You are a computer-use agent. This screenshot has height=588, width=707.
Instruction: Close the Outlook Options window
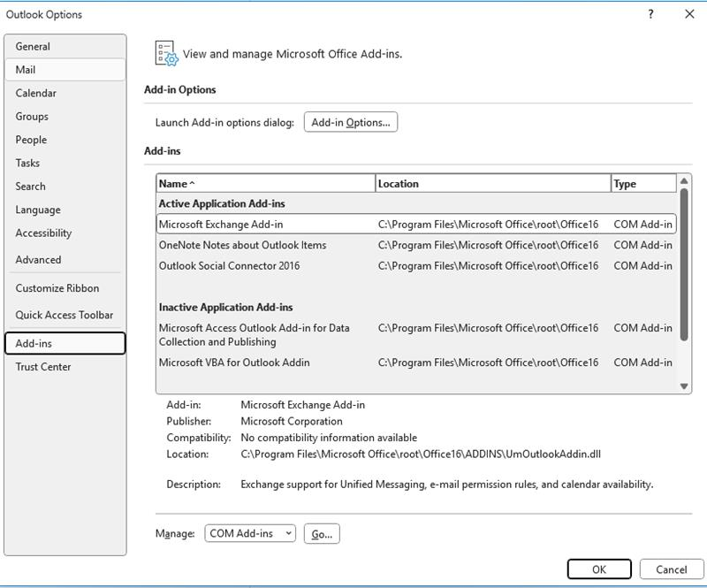pos(689,14)
